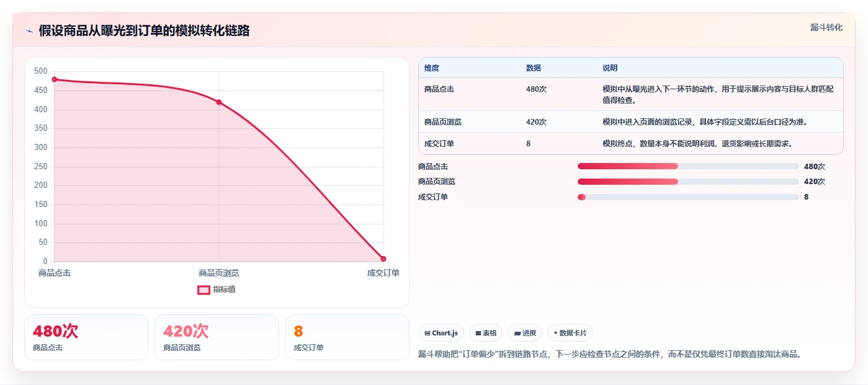Click the 250 y-axis tick label

41,167
